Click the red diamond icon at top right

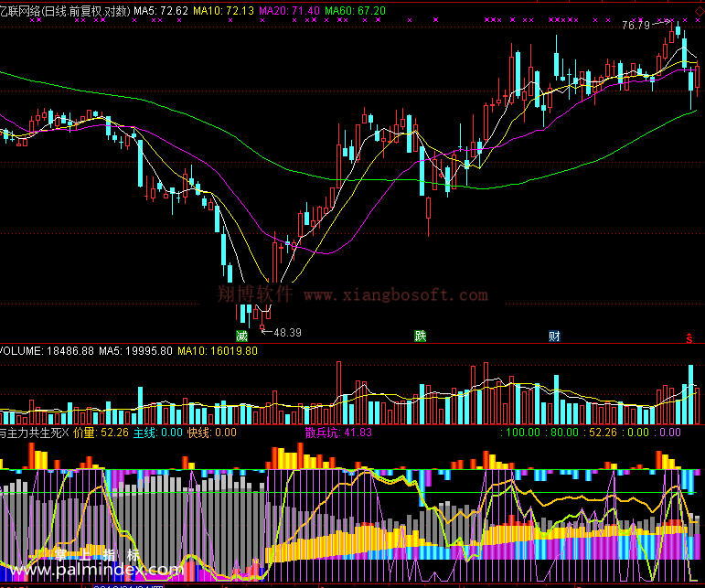700,11
